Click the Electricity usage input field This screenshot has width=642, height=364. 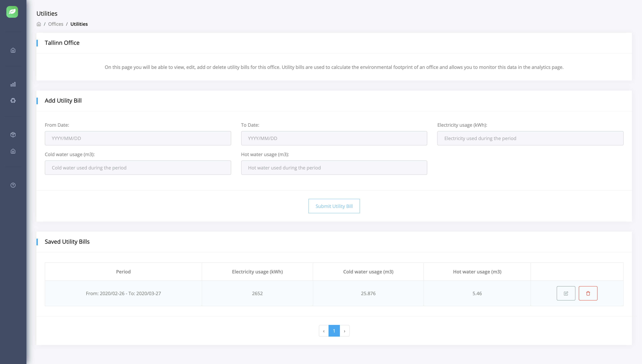530,138
